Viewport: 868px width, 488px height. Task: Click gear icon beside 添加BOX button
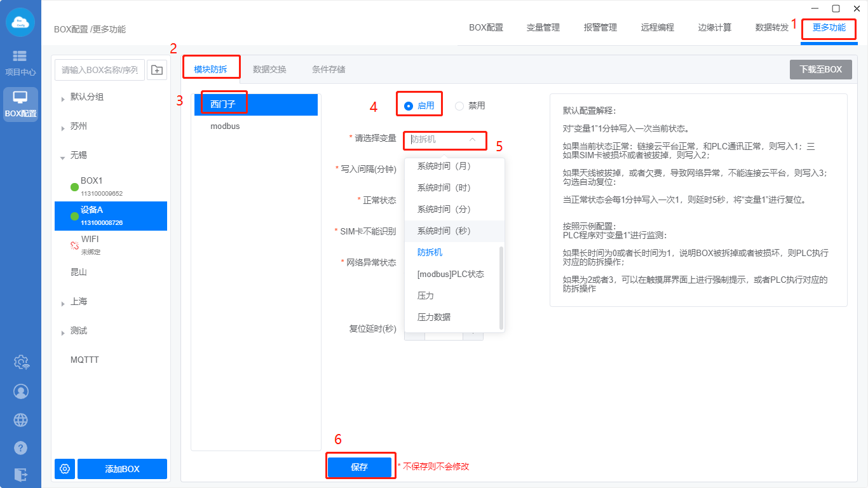tap(65, 469)
